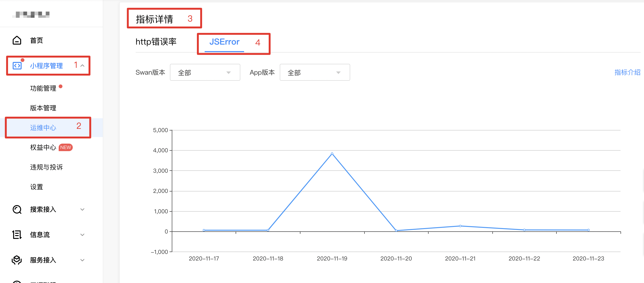Click the blurred logo at top left
The image size is (644, 283).
click(x=31, y=15)
